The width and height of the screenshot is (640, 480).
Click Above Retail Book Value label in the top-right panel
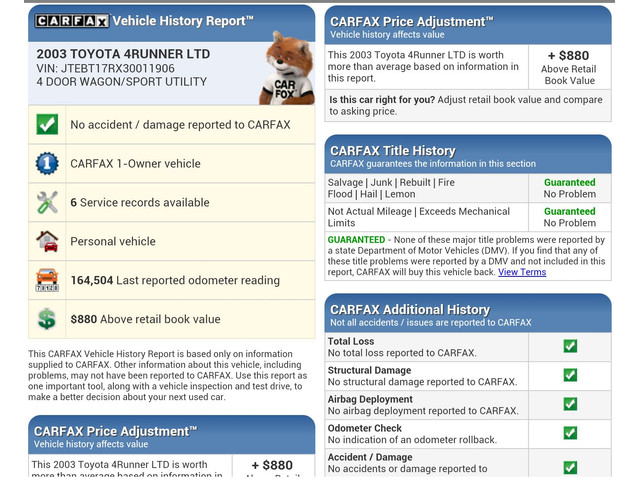(x=569, y=75)
